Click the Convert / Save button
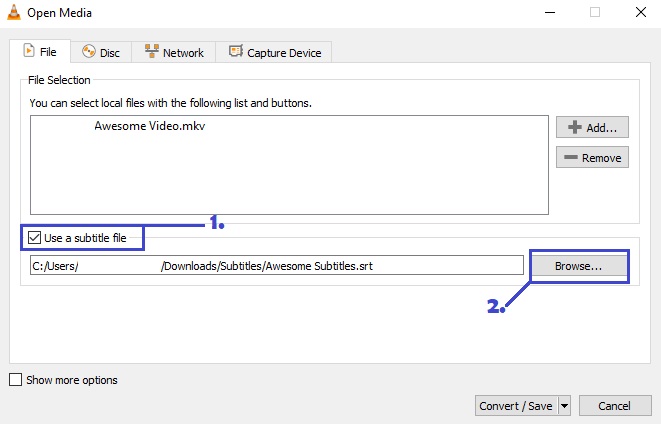 [x=516, y=406]
